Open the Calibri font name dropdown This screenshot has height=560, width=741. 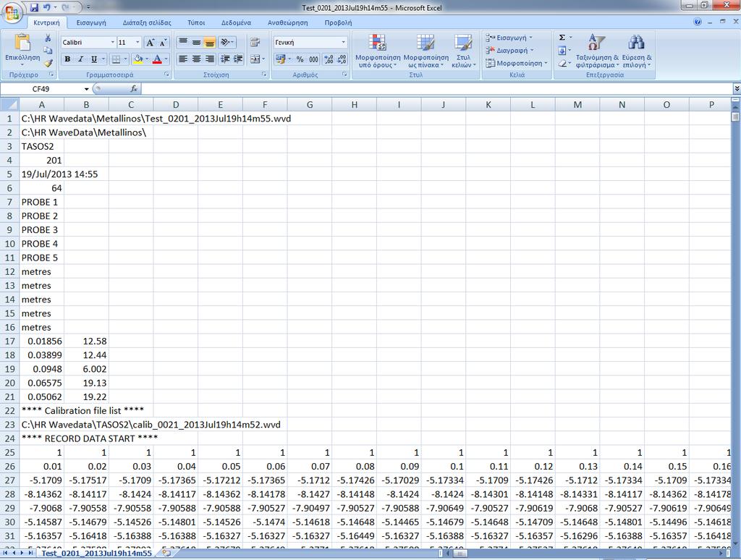click(x=112, y=42)
